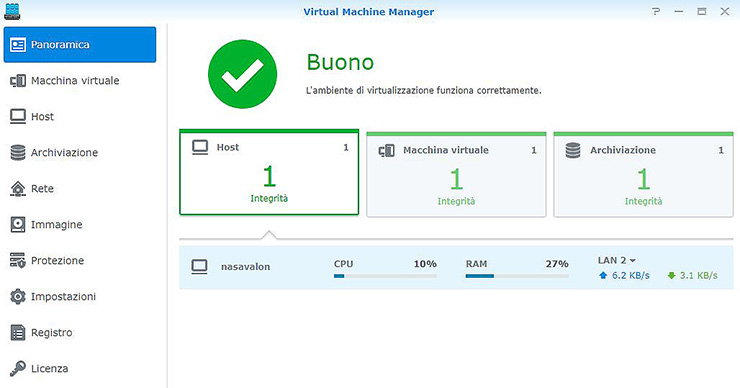Click the Panoramica icon in sidebar
The image size is (740, 388).
18,45
